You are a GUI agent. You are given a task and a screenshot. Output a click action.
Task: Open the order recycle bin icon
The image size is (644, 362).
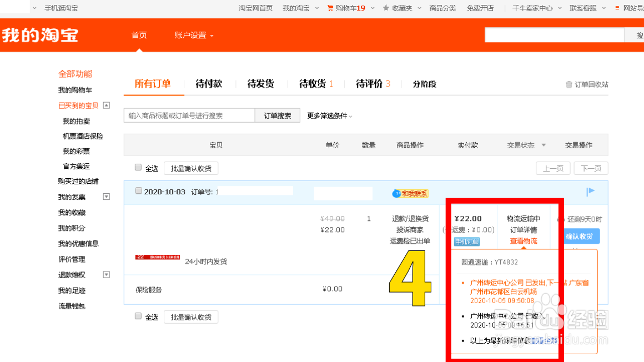(x=569, y=84)
